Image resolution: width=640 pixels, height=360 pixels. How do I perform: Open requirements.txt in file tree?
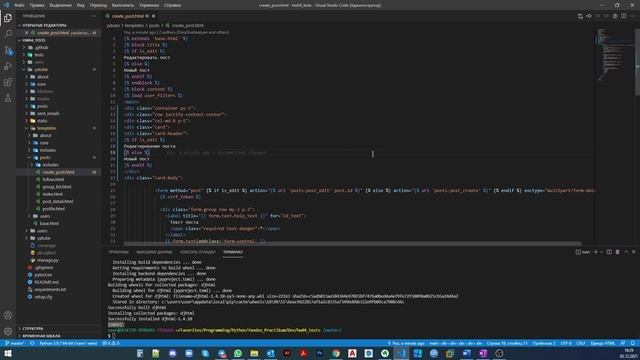coord(50,289)
